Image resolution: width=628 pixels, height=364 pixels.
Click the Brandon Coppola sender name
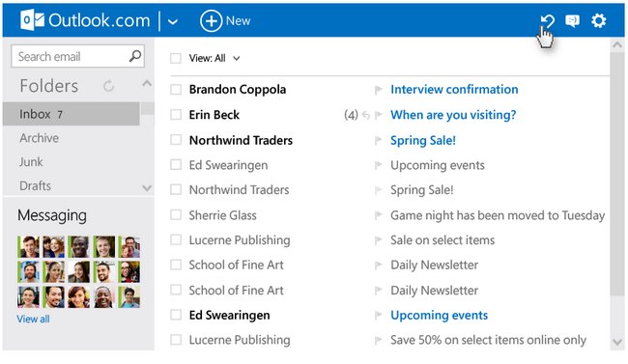(x=238, y=89)
